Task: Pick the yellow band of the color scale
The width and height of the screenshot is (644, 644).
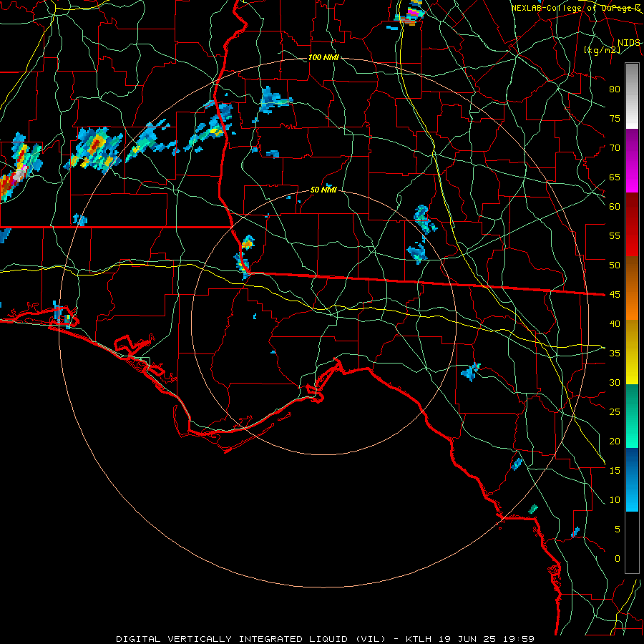Action: click(x=632, y=352)
